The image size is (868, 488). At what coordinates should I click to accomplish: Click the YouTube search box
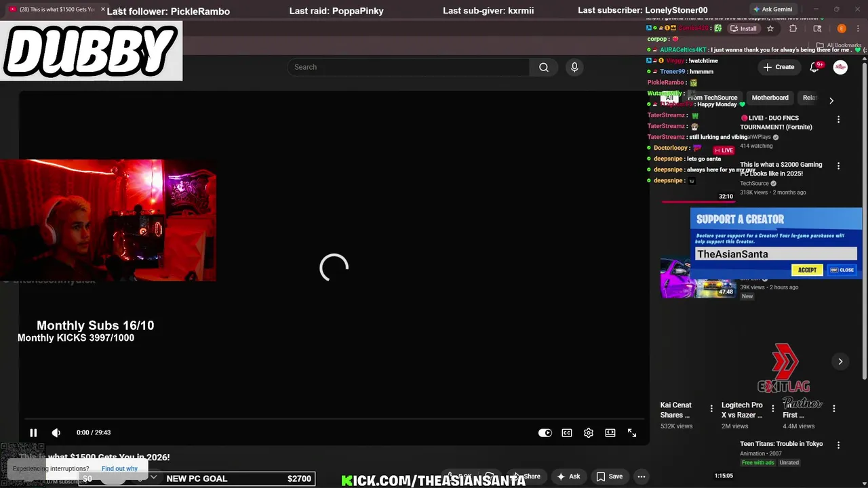408,67
